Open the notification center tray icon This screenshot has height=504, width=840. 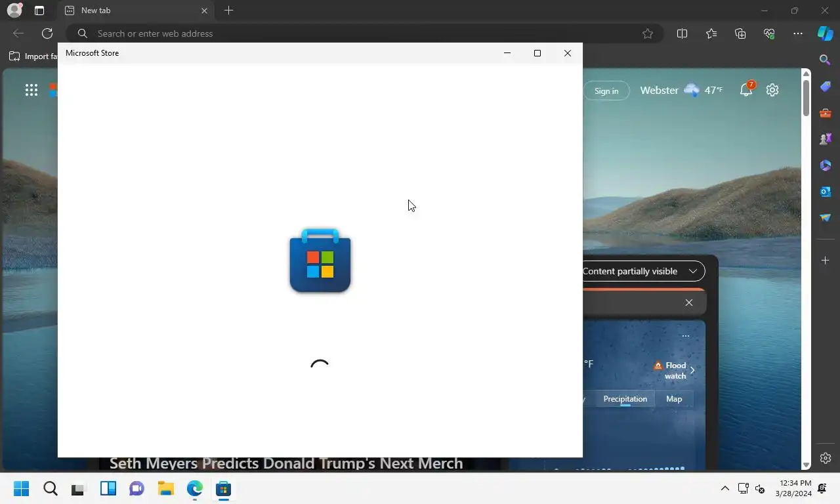823,488
